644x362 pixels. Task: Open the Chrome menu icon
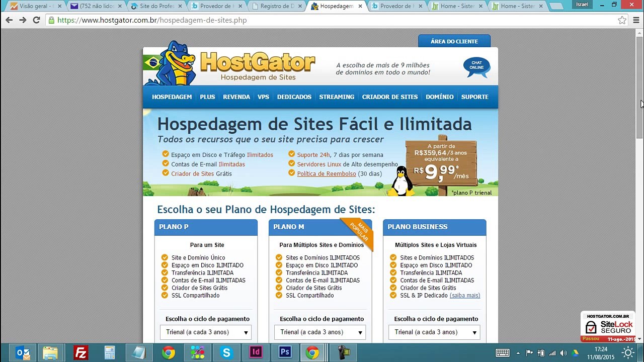pos(636,20)
